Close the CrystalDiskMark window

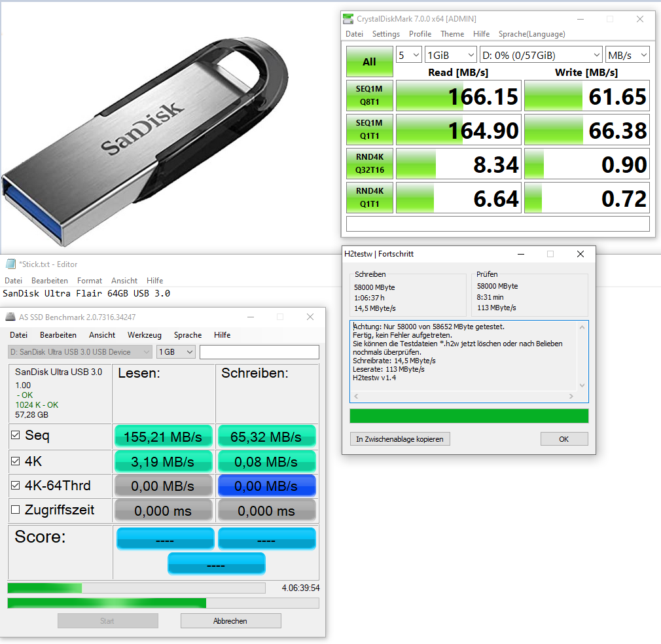(x=640, y=19)
